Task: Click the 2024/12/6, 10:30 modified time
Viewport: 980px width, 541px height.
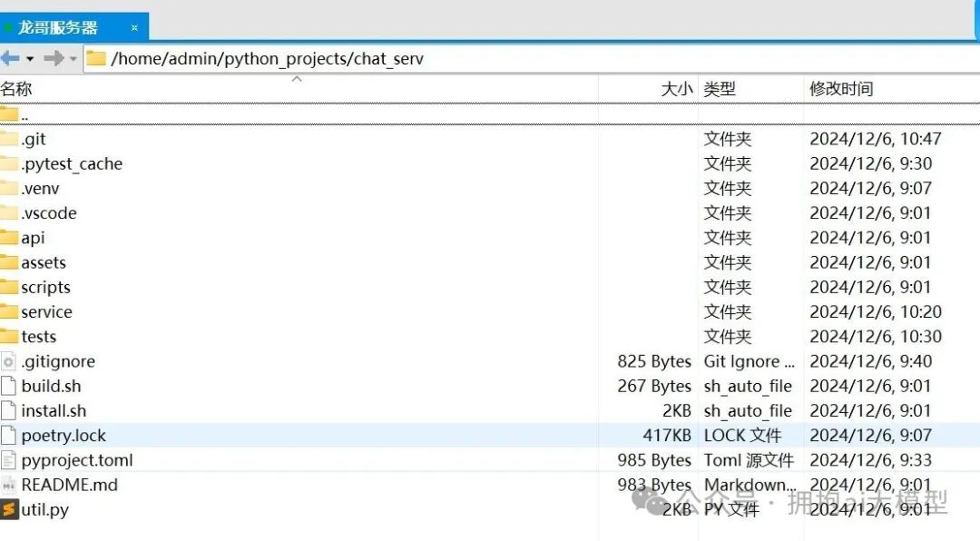Action: tap(876, 337)
